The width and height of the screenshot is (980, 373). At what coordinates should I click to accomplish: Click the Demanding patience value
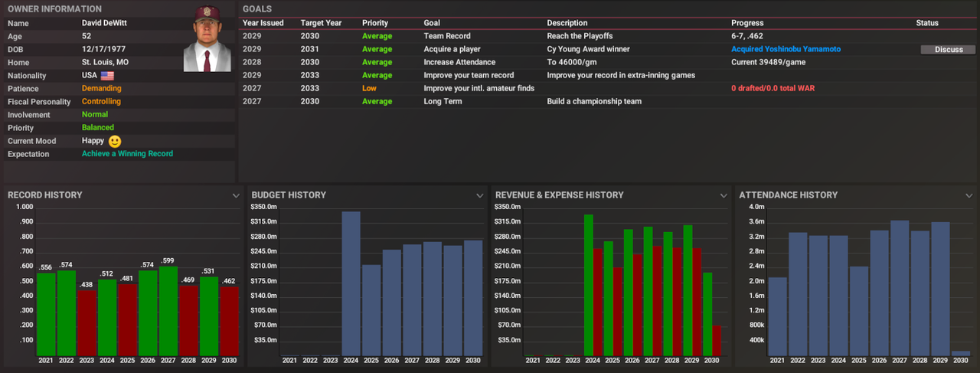(101, 88)
